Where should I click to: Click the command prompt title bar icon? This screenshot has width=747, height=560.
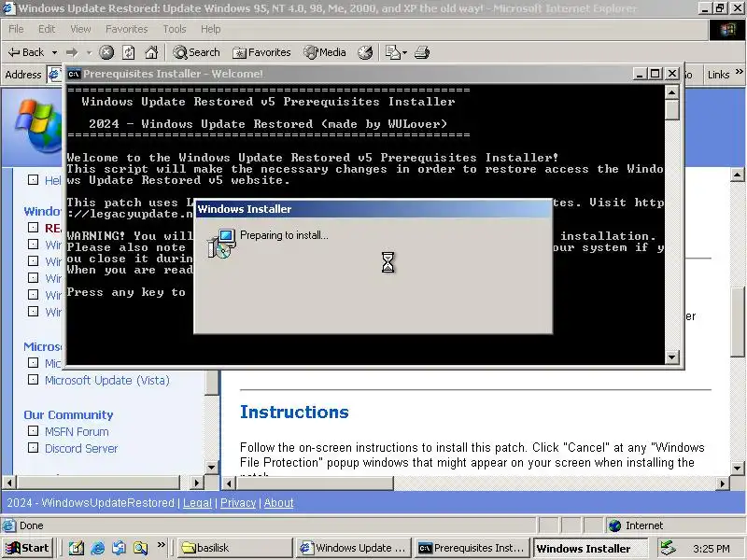[x=74, y=74]
